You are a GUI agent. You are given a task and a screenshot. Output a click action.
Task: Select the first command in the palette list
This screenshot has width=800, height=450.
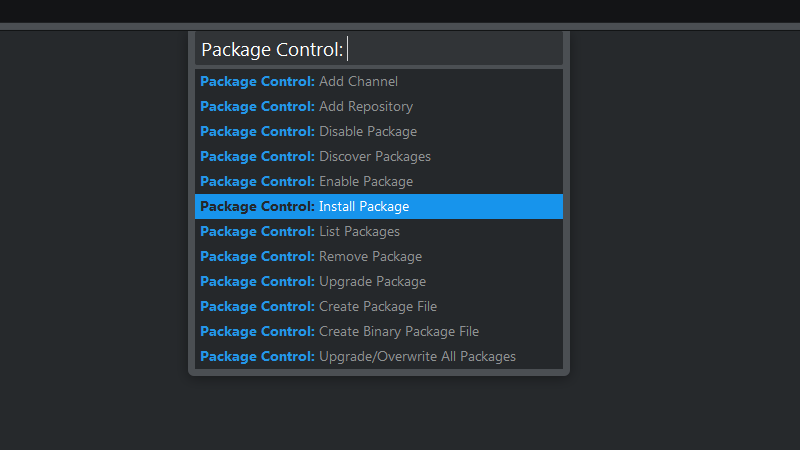pyautogui.click(x=378, y=82)
